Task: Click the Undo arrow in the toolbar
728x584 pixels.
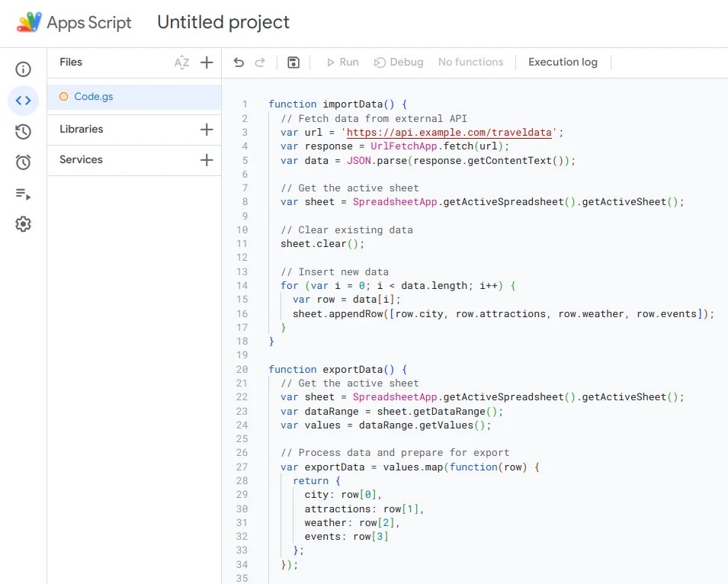Action: point(239,63)
